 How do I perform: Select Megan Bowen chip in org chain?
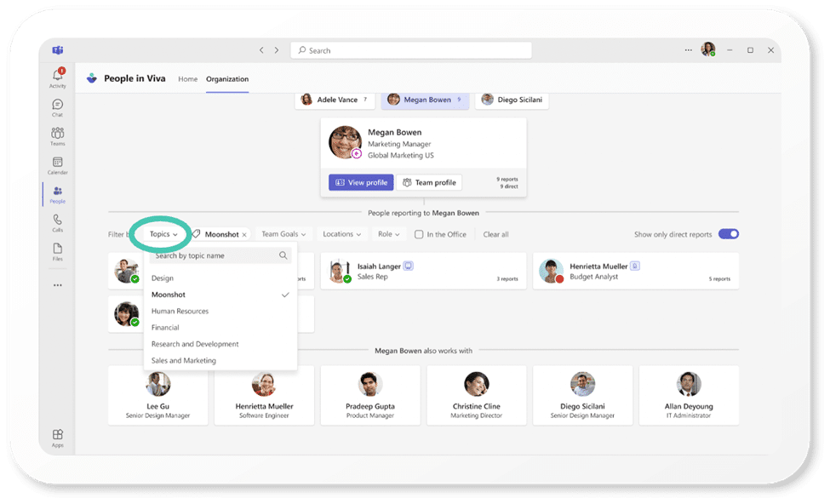[x=425, y=100]
